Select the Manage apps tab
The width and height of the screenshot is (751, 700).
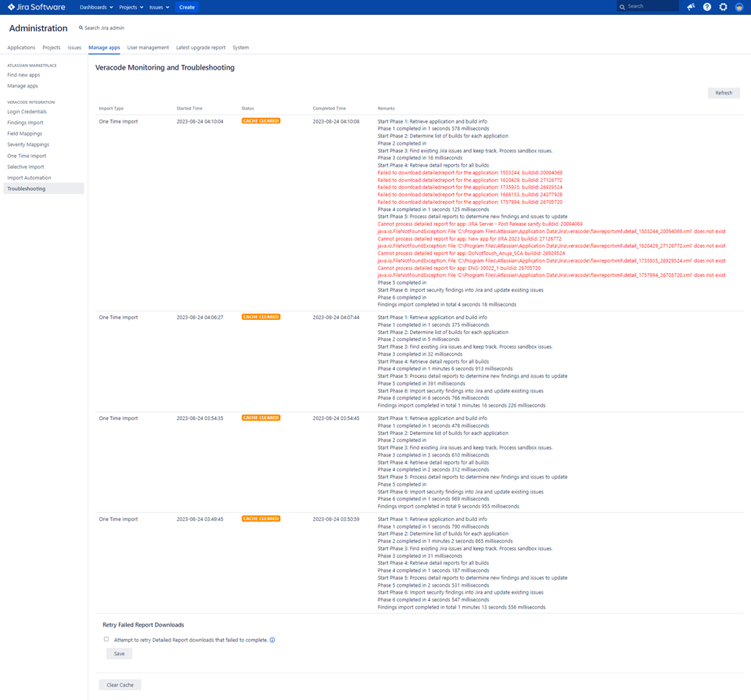[104, 48]
